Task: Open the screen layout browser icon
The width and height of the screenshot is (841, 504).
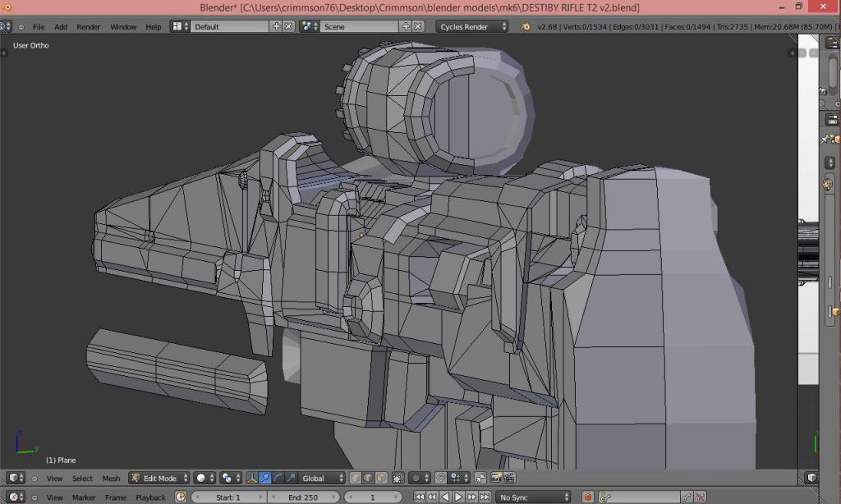Action: [x=180, y=26]
